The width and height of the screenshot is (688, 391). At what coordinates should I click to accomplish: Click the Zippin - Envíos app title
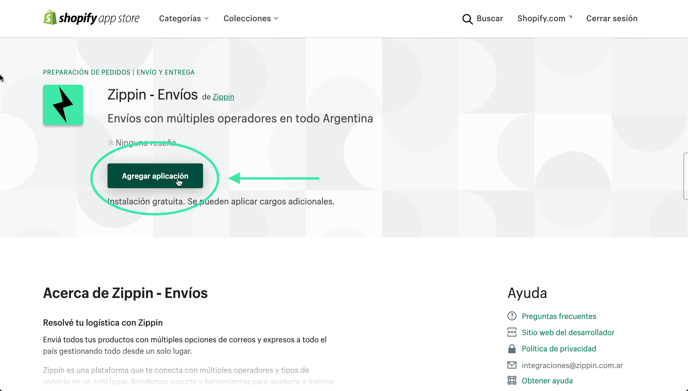point(152,94)
